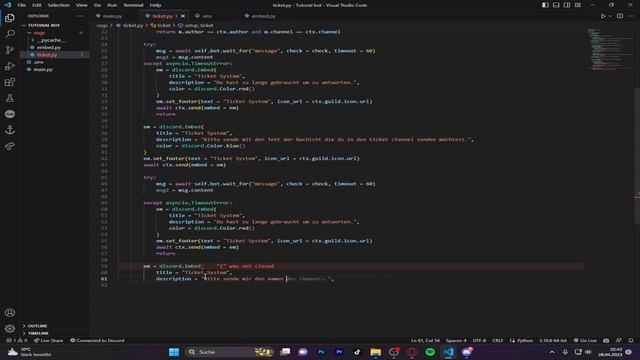The image size is (640, 360).
Task: Click the Windows Start button
Action: [174, 352]
